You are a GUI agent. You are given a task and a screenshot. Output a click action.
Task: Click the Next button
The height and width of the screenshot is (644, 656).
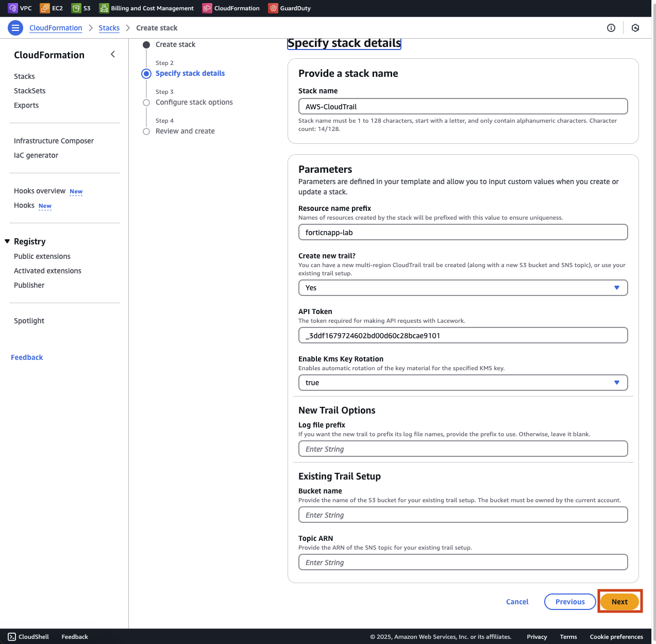tap(619, 602)
